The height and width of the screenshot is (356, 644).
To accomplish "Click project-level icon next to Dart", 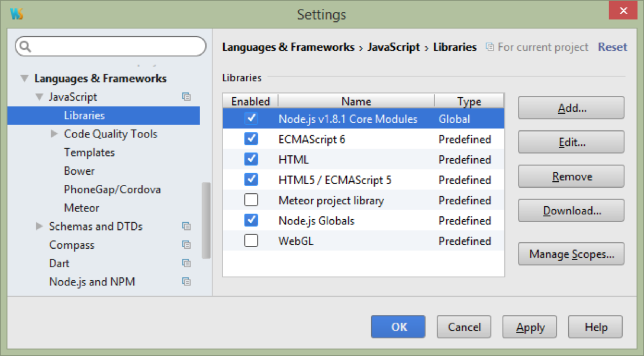I will click(x=186, y=263).
